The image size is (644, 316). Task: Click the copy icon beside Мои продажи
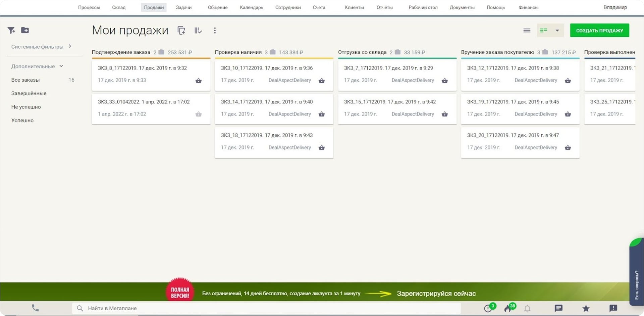pyautogui.click(x=181, y=31)
